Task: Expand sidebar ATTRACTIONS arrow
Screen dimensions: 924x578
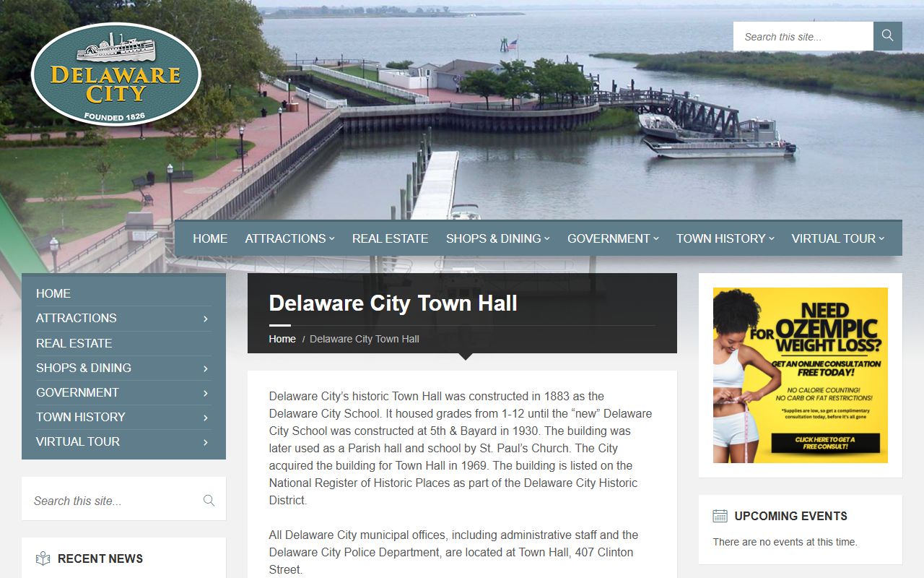Action: tap(206, 319)
